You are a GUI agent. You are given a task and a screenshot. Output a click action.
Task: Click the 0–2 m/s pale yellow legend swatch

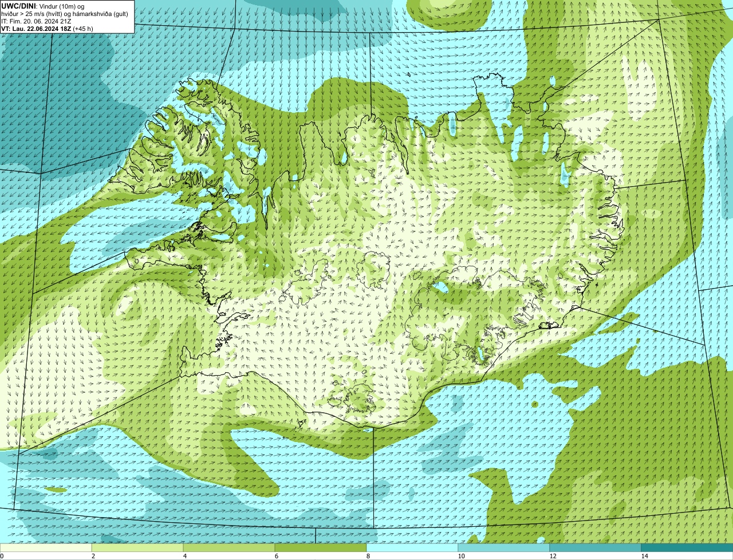(46, 547)
